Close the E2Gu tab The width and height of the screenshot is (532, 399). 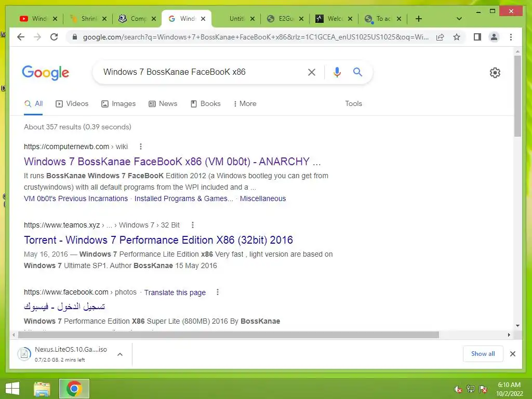click(301, 19)
